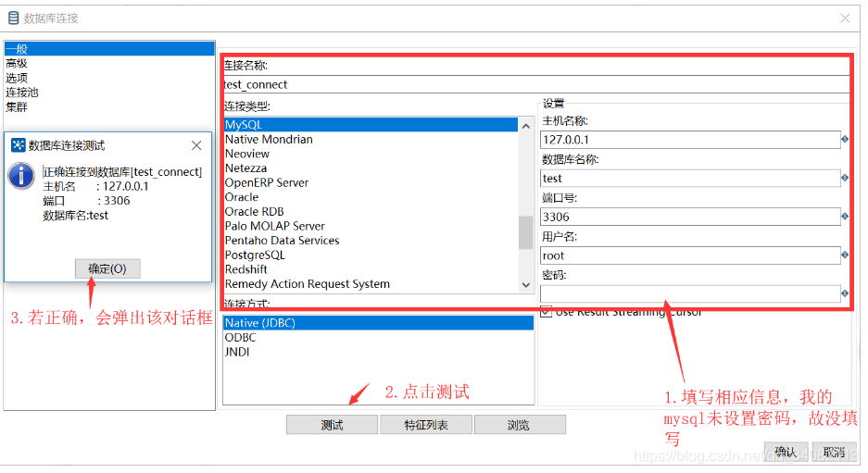
Task: Select the 一般 category
Action: (109, 49)
